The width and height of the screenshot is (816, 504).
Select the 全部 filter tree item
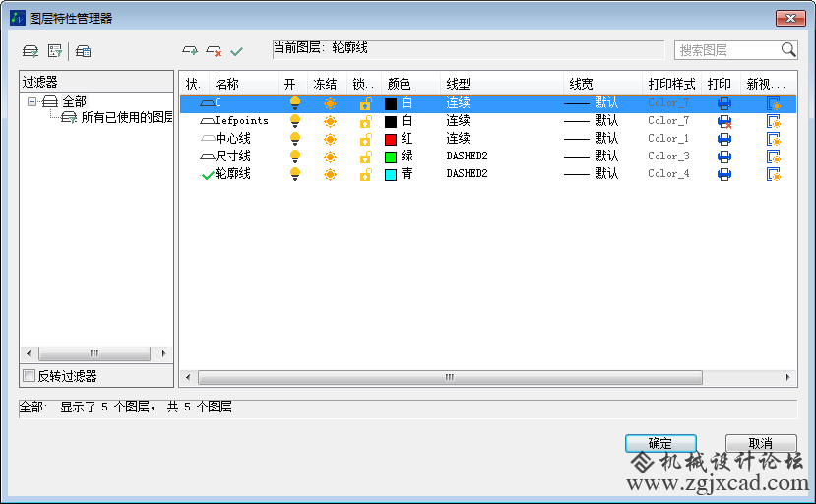point(75,101)
